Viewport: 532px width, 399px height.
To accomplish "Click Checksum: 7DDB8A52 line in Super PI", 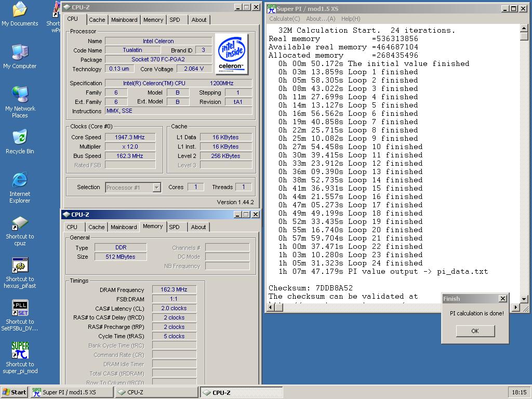I will click(311, 288).
